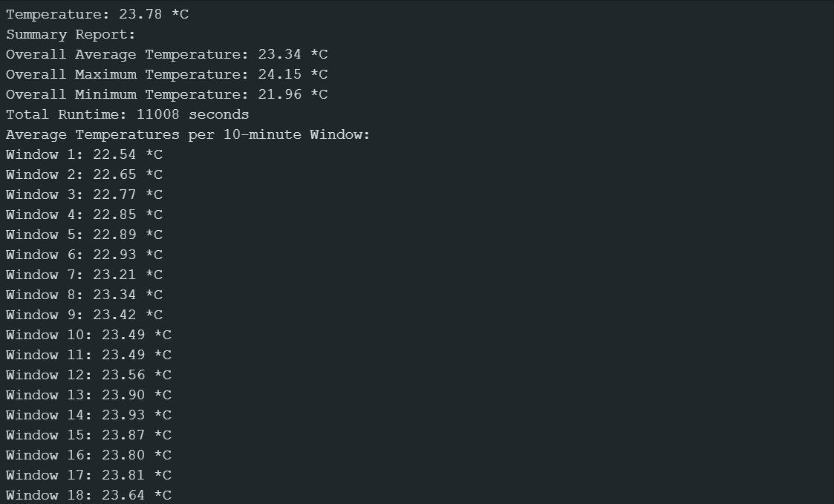Viewport: 834px width, 504px height.
Task: Place cursor on the Window 13 line
Action: (88, 395)
